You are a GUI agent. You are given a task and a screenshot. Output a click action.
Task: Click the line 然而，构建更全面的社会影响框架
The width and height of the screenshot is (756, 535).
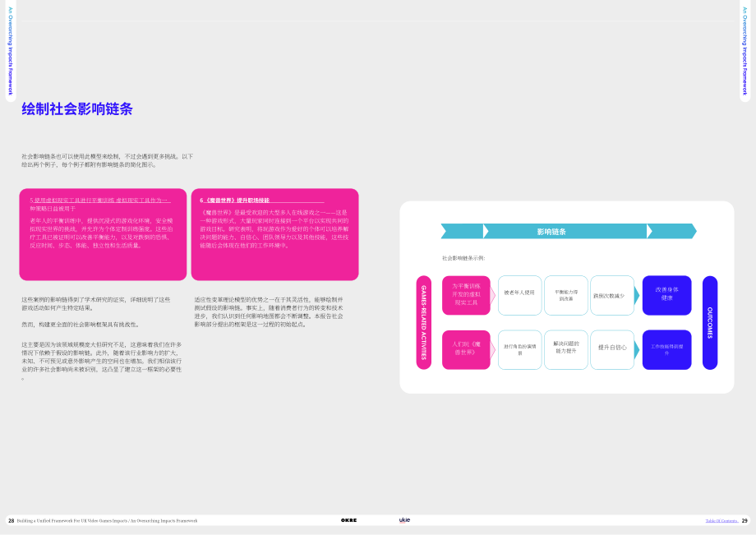pos(80,325)
